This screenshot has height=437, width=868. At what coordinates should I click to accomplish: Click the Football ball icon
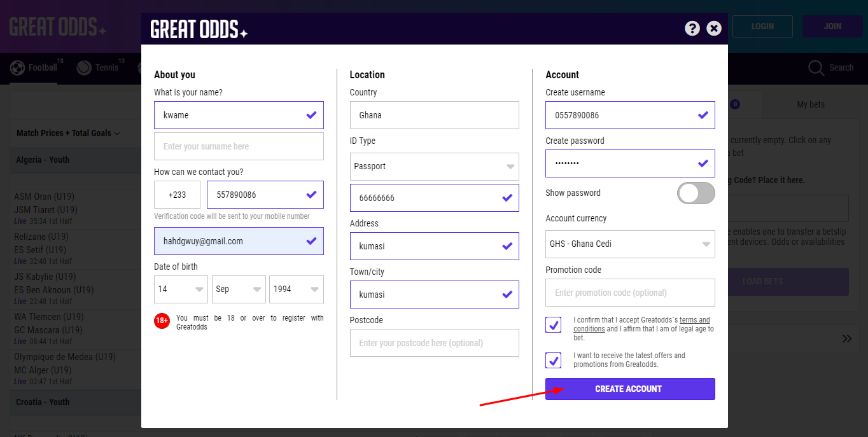[18, 67]
